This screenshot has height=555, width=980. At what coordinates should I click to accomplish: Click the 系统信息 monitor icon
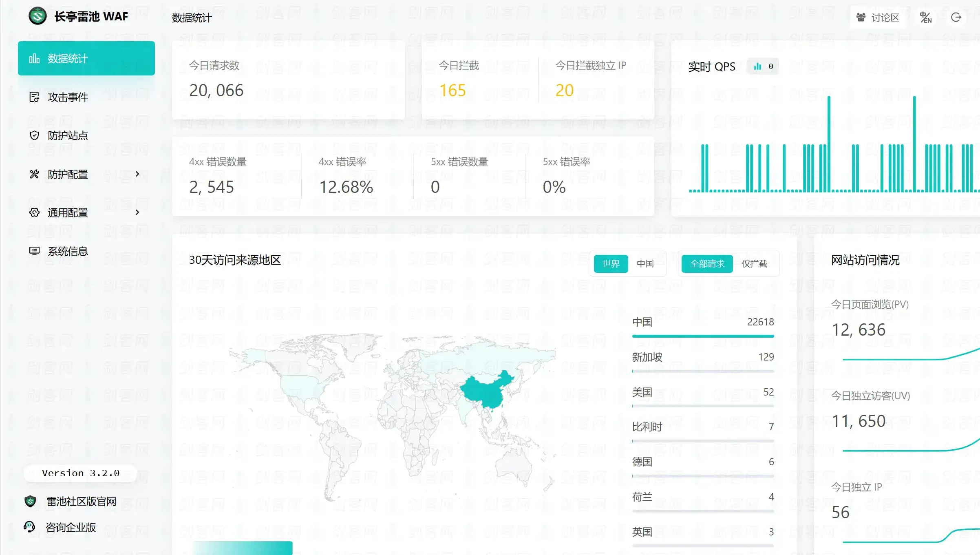(34, 251)
